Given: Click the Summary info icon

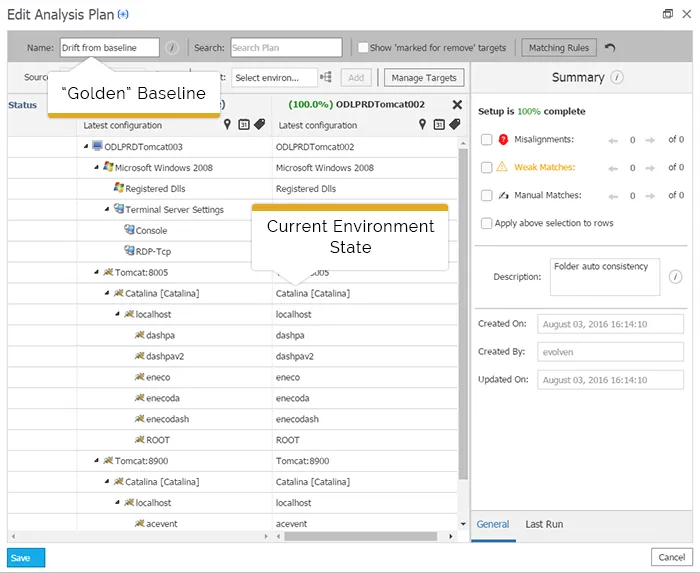Looking at the screenshot, I should [x=618, y=77].
